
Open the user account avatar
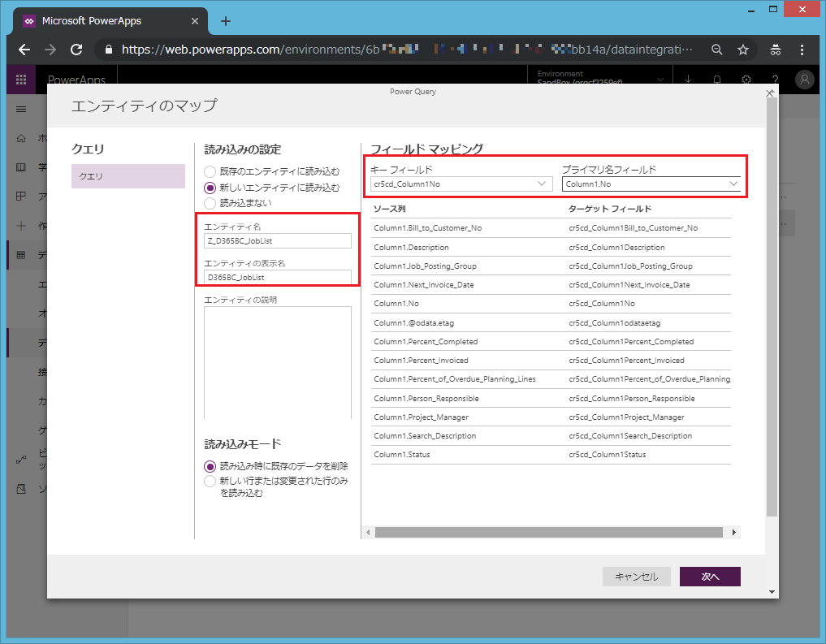coord(804,80)
